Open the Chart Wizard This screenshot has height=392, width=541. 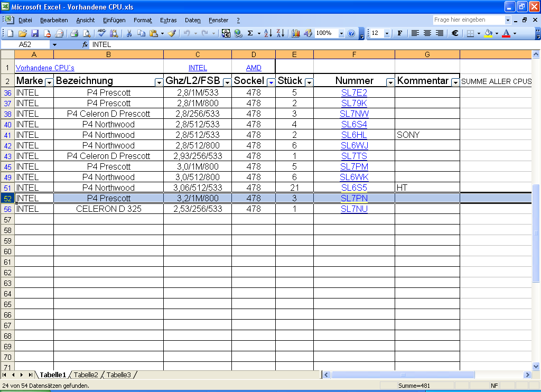point(296,33)
